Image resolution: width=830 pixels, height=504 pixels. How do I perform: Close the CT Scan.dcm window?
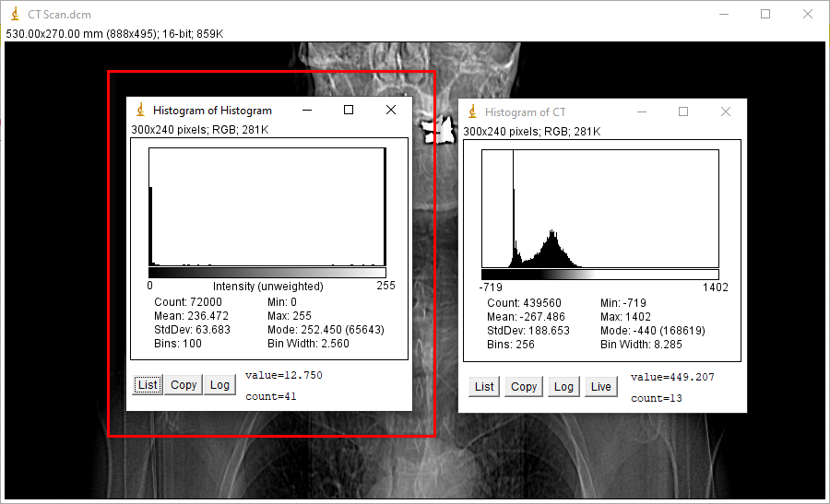(x=807, y=14)
